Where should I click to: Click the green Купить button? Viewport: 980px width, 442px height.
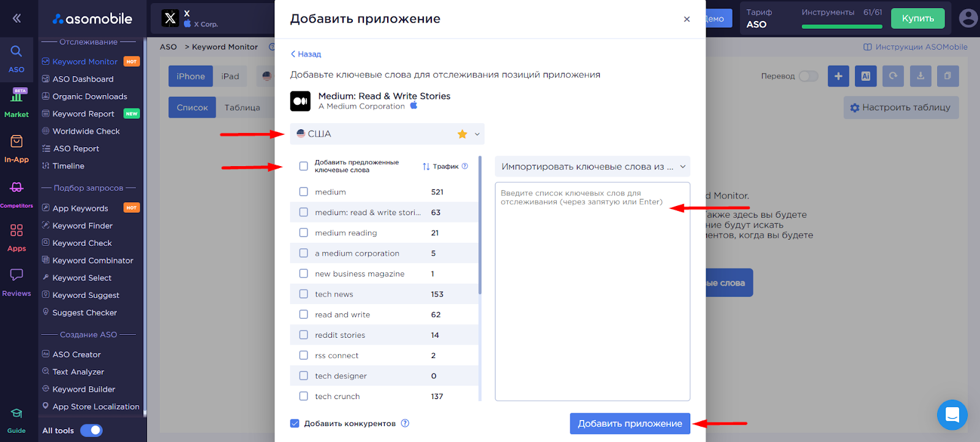coord(918,18)
